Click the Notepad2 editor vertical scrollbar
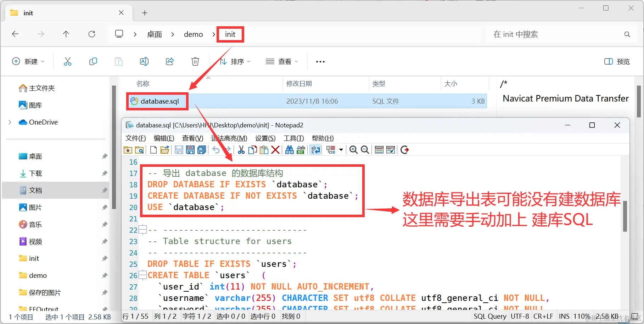Viewport: 644px width, 324px height. pyautogui.click(x=625, y=216)
